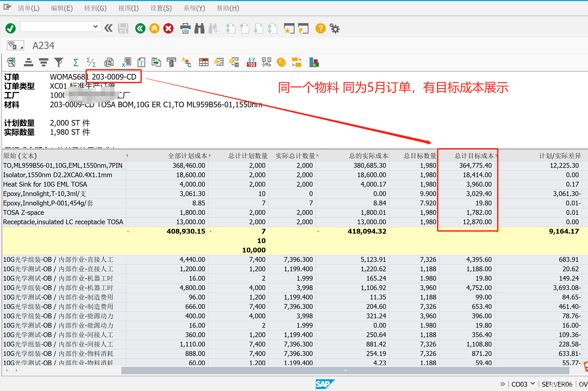Click the 全部计划成本 column header

point(167,156)
